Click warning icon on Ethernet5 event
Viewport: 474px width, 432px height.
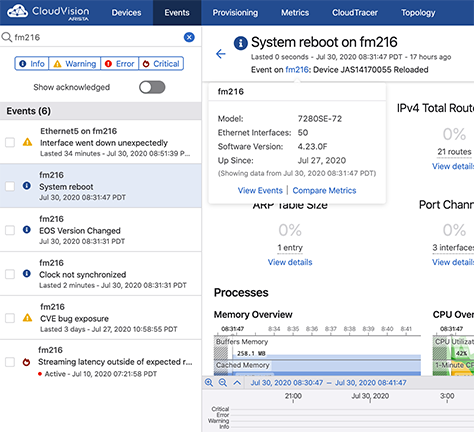pos(27,142)
